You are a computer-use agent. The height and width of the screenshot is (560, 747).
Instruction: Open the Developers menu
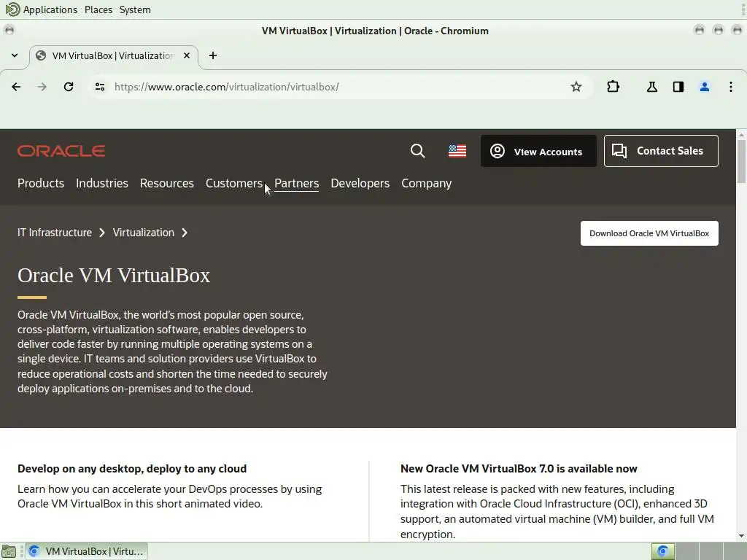360,183
